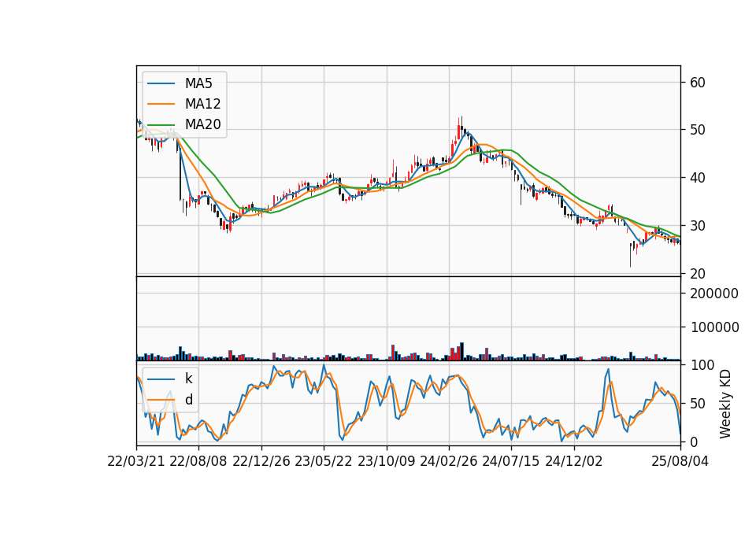This screenshot has height=543, width=756.
Task: Click the price axis value 60
Action: click(x=698, y=83)
